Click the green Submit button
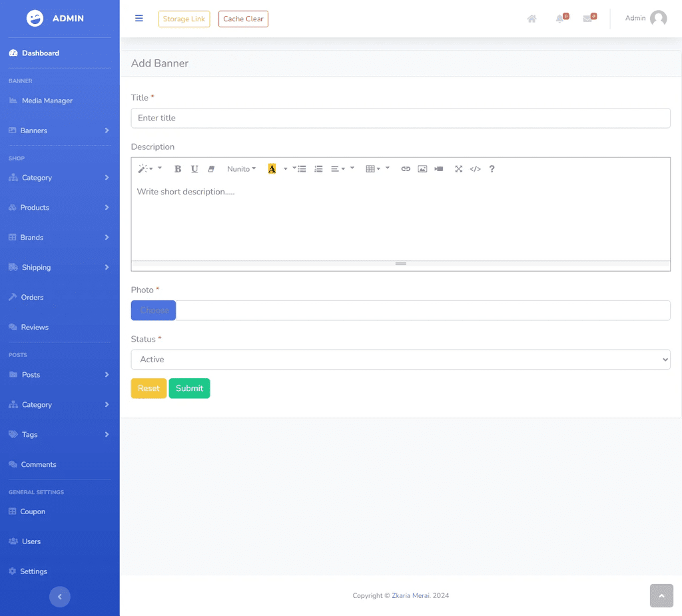682x616 pixels. (x=189, y=388)
